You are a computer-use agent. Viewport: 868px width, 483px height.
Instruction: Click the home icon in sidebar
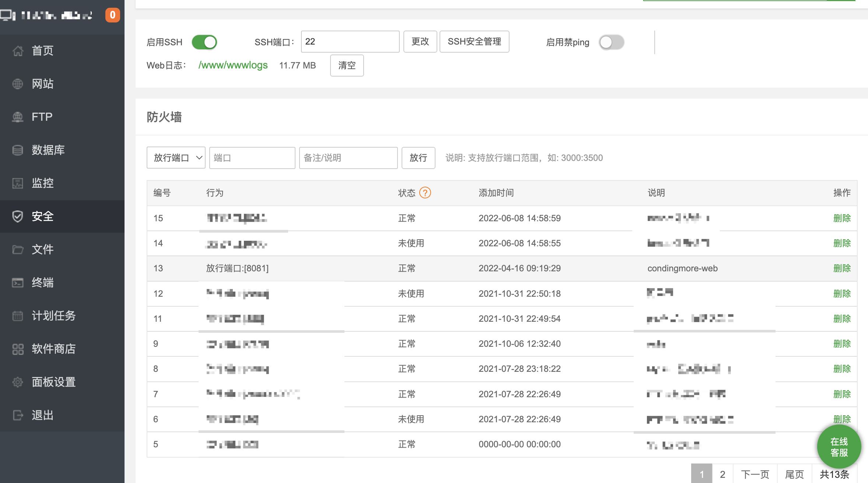coord(18,51)
